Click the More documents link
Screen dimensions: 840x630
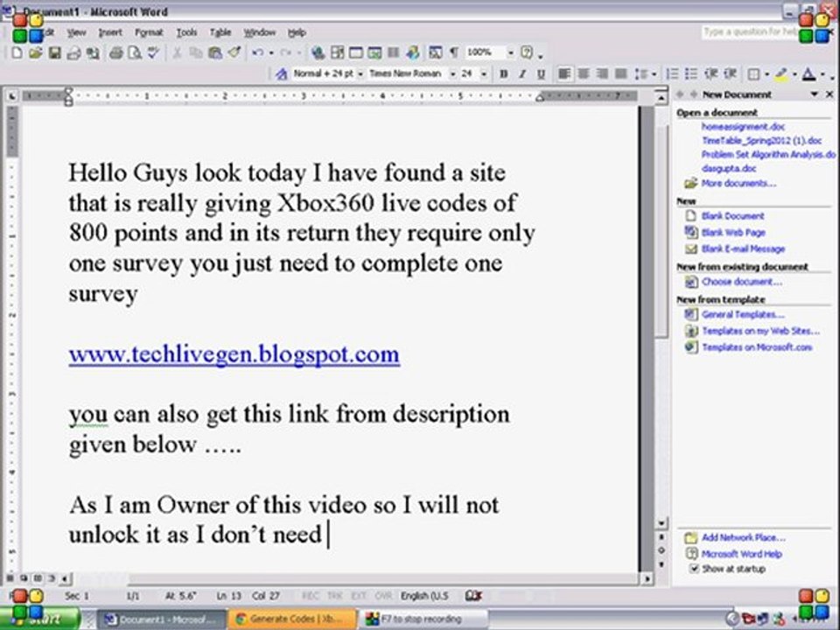click(x=738, y=183)
